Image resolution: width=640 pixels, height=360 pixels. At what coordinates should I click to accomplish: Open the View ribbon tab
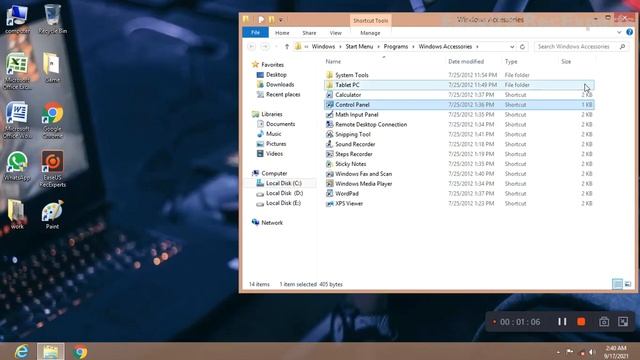336,33
